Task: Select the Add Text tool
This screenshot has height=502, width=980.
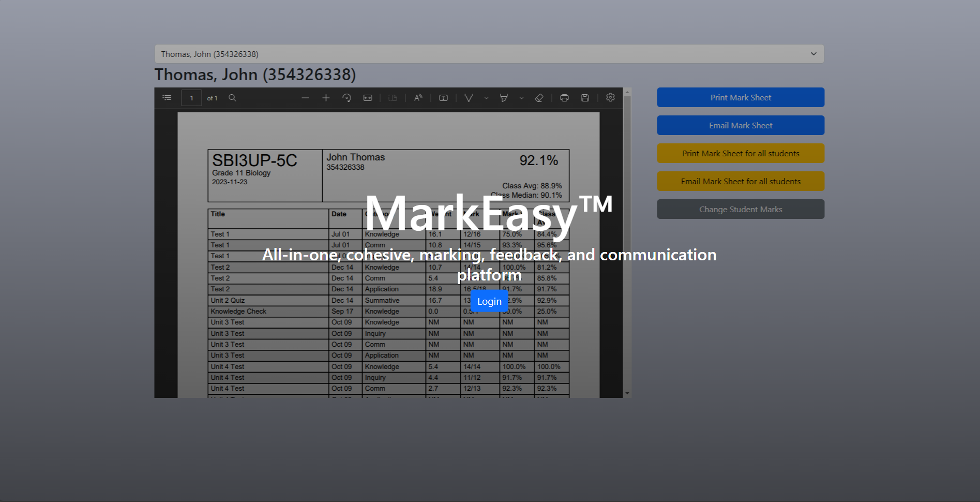Action: (444, 97)
